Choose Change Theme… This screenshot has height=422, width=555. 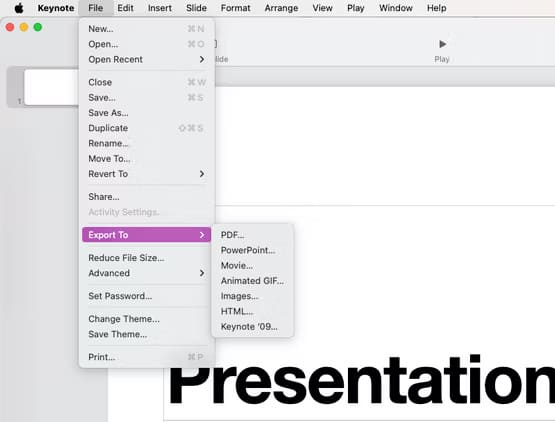click(x=147, y=319)
